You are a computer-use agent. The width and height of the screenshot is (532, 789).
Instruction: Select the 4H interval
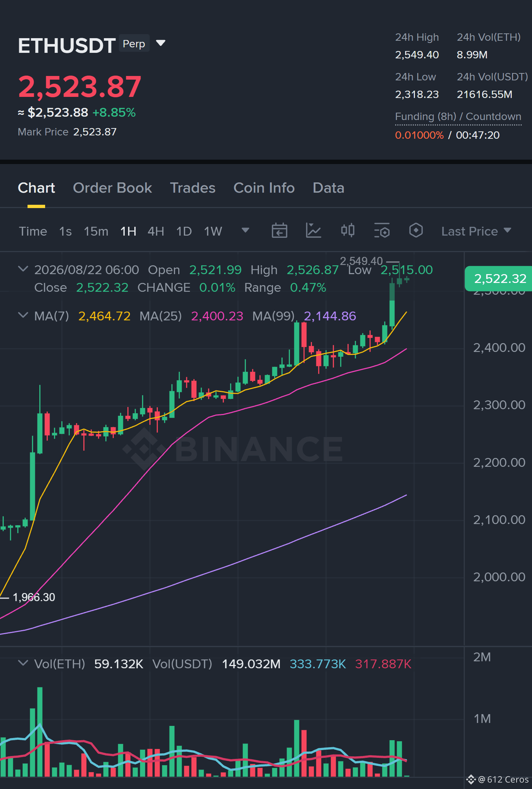tap(156, 231)
